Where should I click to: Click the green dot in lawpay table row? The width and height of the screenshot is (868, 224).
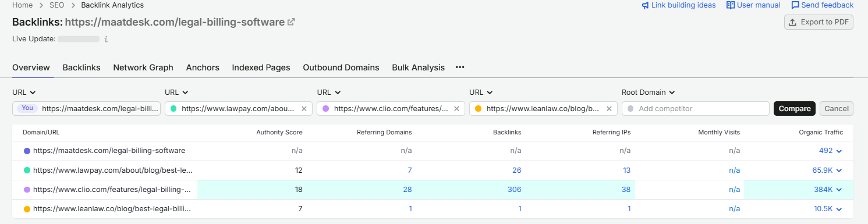(x=27, y=170)
